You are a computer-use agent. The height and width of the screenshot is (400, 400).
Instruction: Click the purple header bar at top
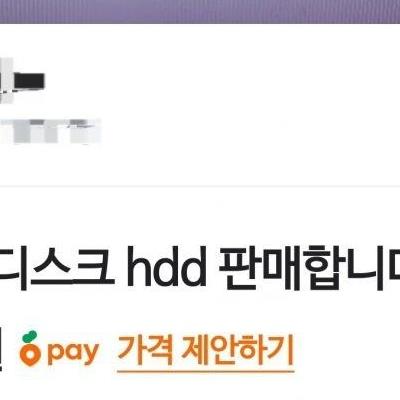[200, 11]
